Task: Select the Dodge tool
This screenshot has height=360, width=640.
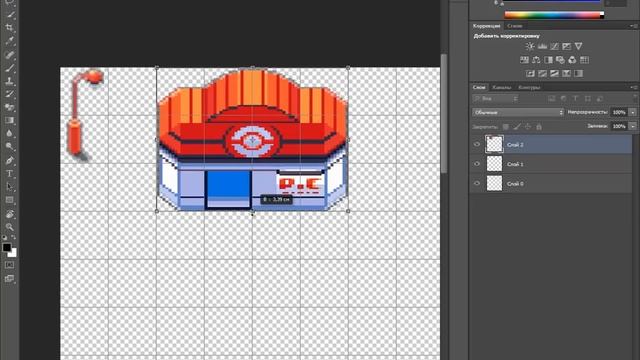Action: 10,146
